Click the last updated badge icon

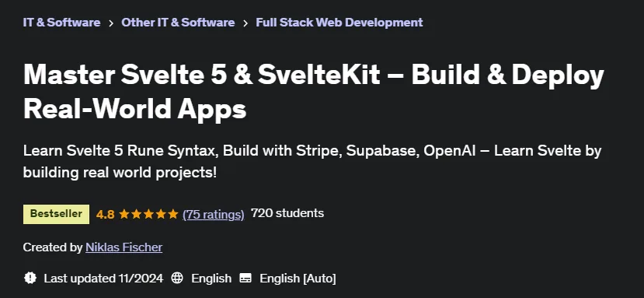click(30, 279)
